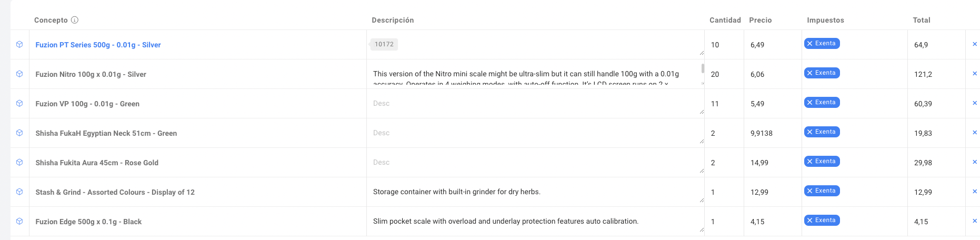980x240 pixels.
Task: Remove Exenta tax on Shisha FukaH row
Action: coord(810,132)
